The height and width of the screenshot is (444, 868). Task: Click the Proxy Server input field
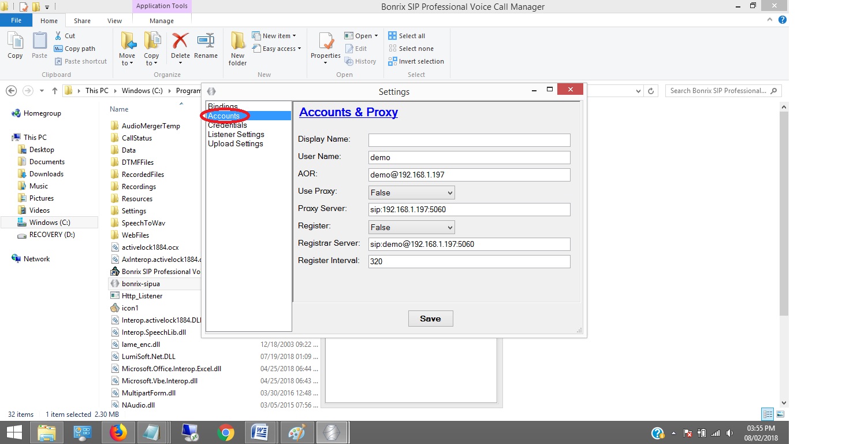(x=469, y=209)
